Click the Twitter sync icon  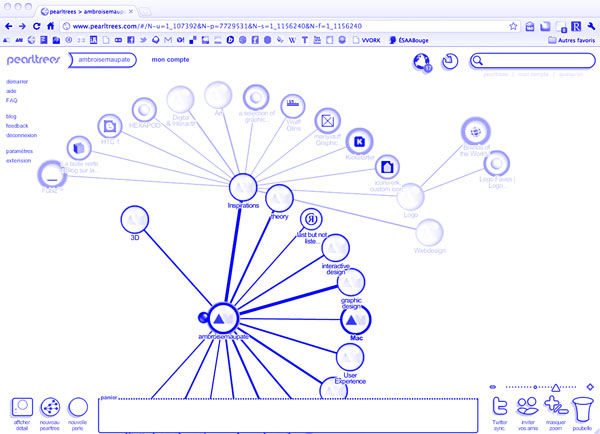point(500,406)
